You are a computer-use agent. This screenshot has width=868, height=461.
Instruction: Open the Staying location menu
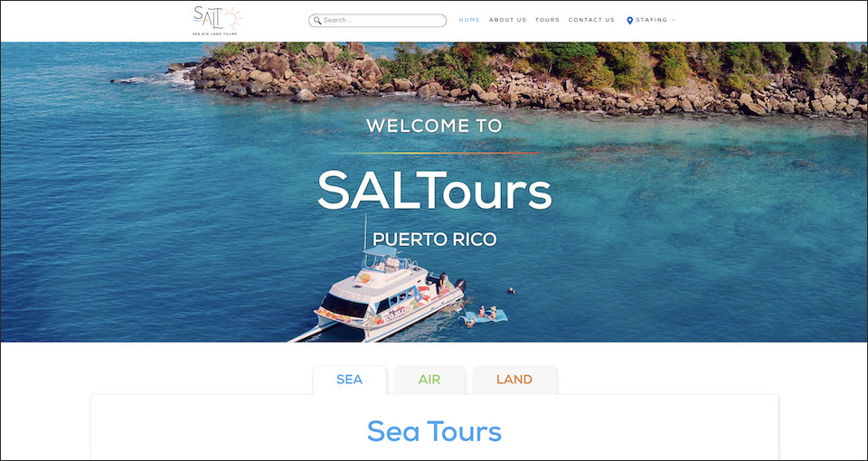tap(651, 20)
